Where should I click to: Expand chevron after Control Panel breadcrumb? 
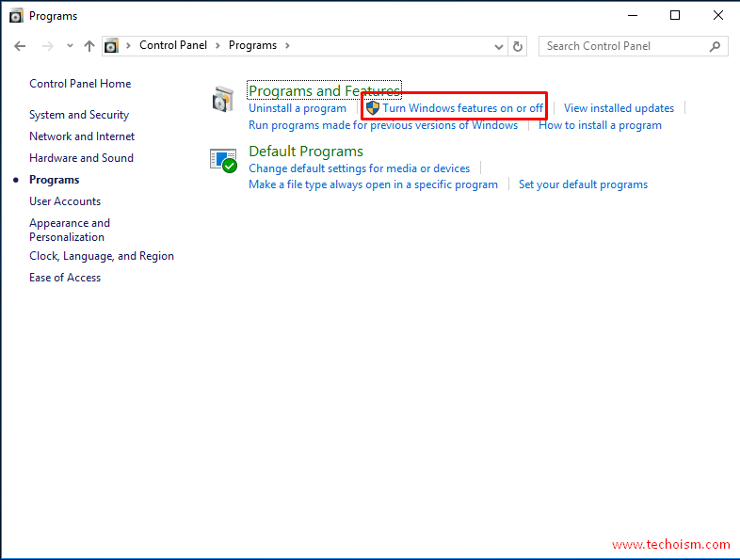pos(218,46)
